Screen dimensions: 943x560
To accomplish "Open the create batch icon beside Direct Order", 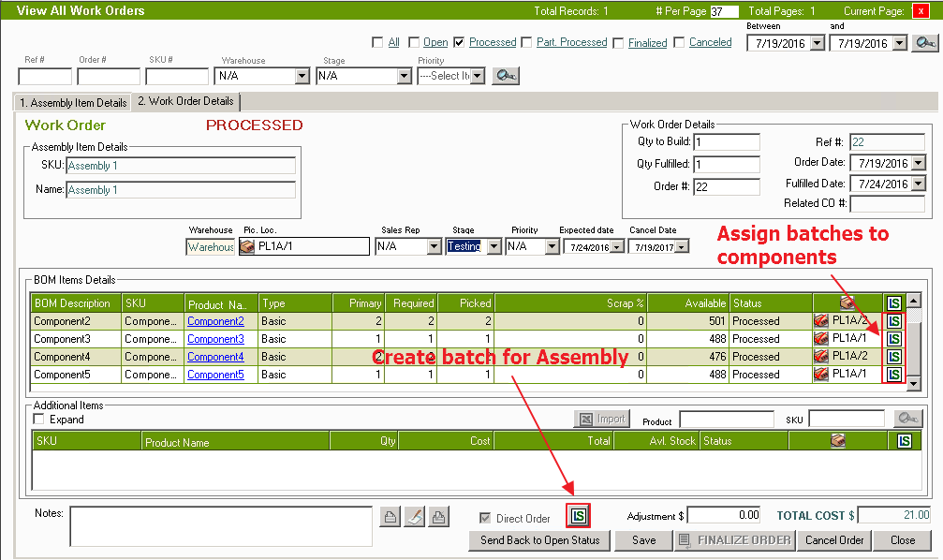I will pyautogui.click(x=579, y=515).
